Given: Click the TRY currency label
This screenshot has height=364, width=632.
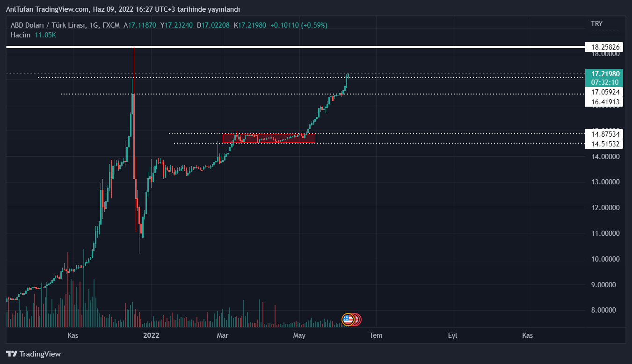Looking at the screenshot, I should point(596,24).
